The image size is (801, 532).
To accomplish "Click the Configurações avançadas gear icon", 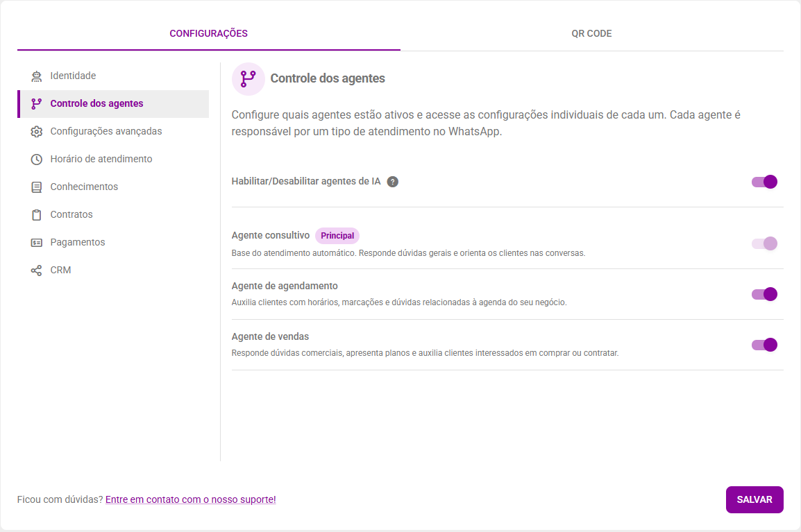I will (36, 132).
